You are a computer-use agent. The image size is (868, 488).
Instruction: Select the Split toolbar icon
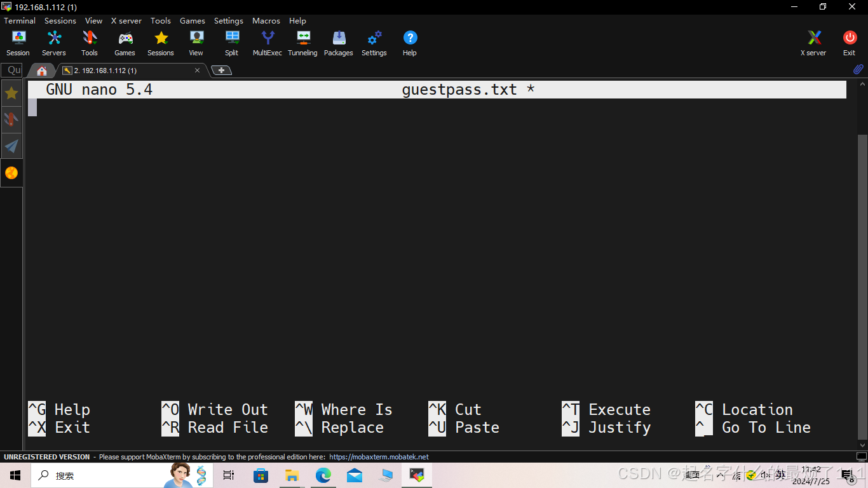[232, 43]
